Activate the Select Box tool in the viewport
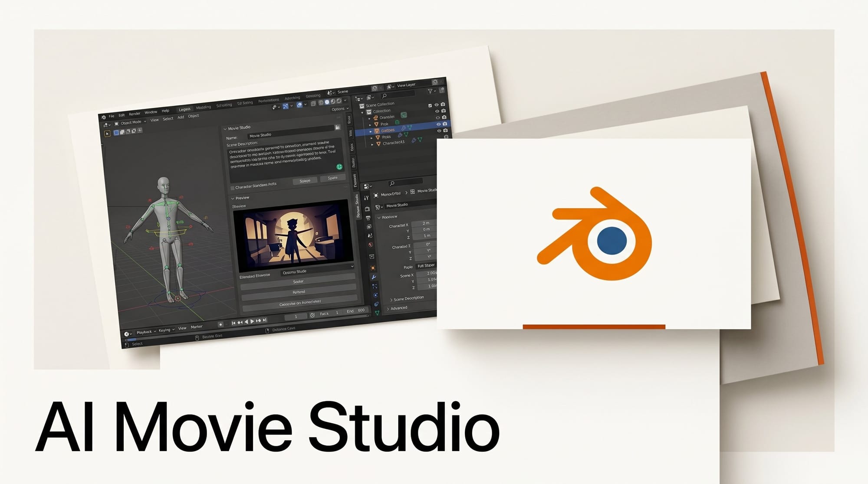The width and height of the screenshot is (868, 484). click(x=107, y=134)
